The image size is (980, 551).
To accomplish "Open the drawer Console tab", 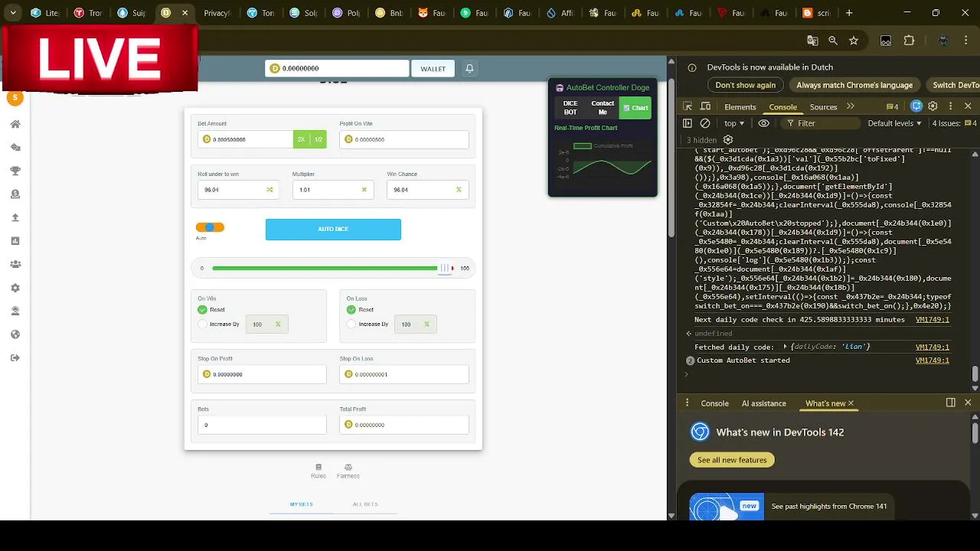I will click(x=714, y=403).
